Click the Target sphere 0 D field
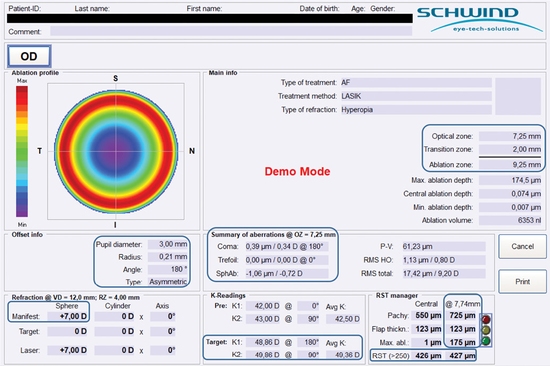The width and height of the screenshot is (550, 366). click(x=67, y=331)
